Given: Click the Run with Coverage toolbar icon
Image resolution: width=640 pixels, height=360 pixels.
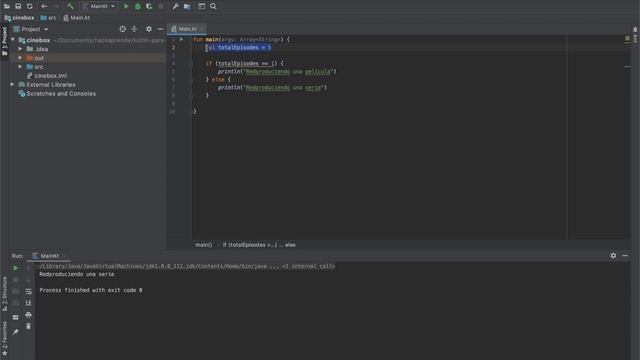Looking at the screenshot, I should coord(149,6).
